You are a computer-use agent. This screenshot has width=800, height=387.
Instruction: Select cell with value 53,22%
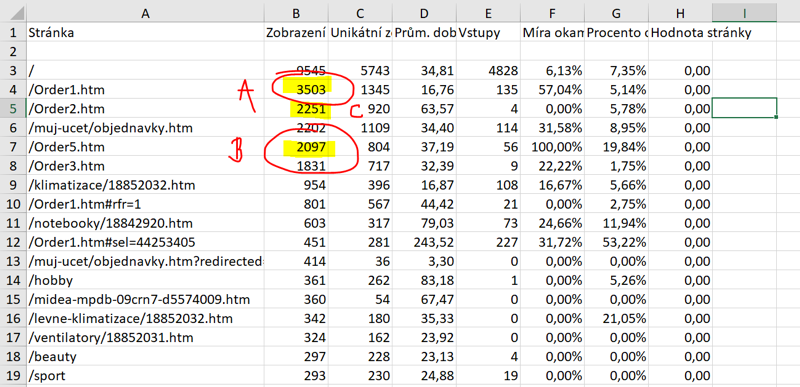(x=616, y=242)
